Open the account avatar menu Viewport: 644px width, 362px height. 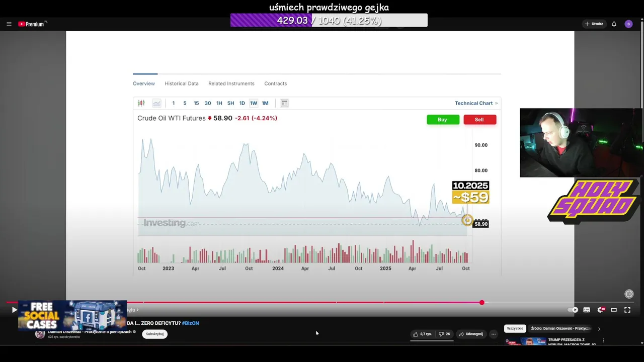[628, 24]
